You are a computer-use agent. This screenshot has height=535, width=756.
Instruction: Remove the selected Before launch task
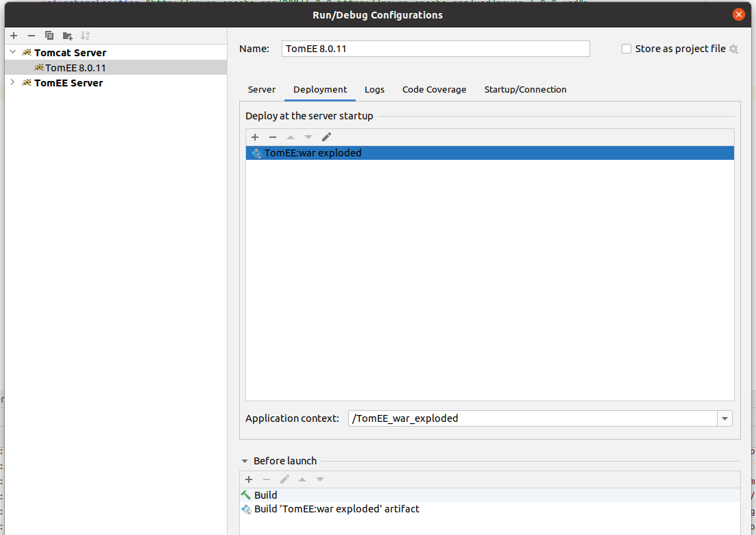click(x=267, y=479)
